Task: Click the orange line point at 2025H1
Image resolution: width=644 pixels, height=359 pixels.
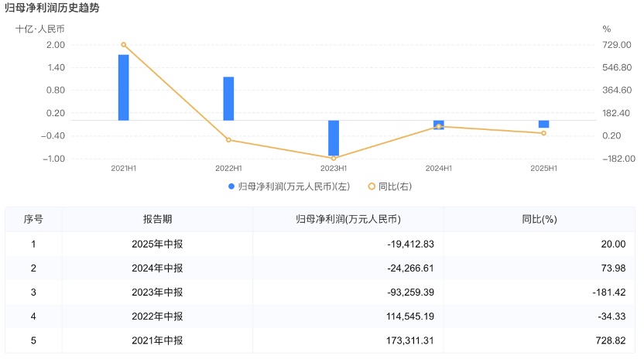Action: 543,133
